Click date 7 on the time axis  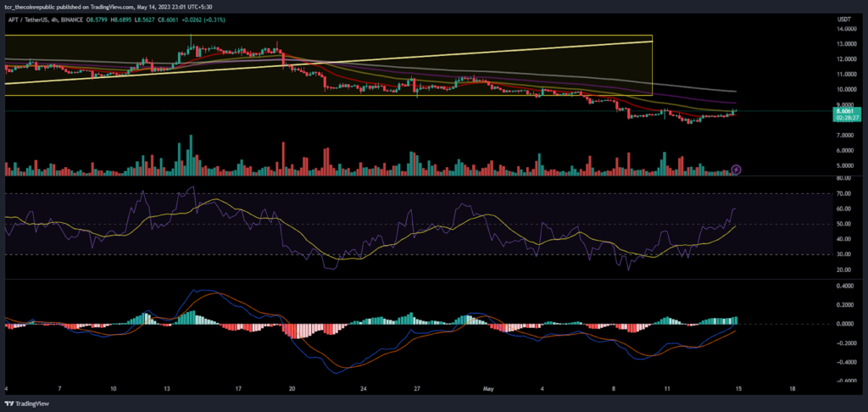point(60,389)
